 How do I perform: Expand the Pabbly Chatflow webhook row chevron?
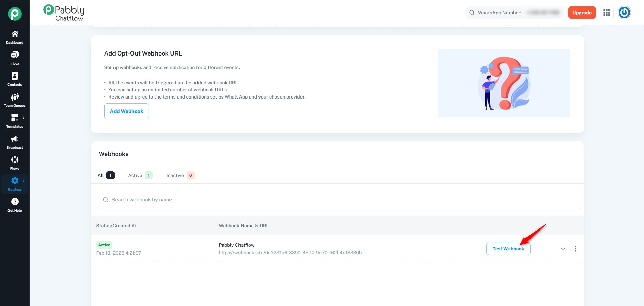click(563, 249)
